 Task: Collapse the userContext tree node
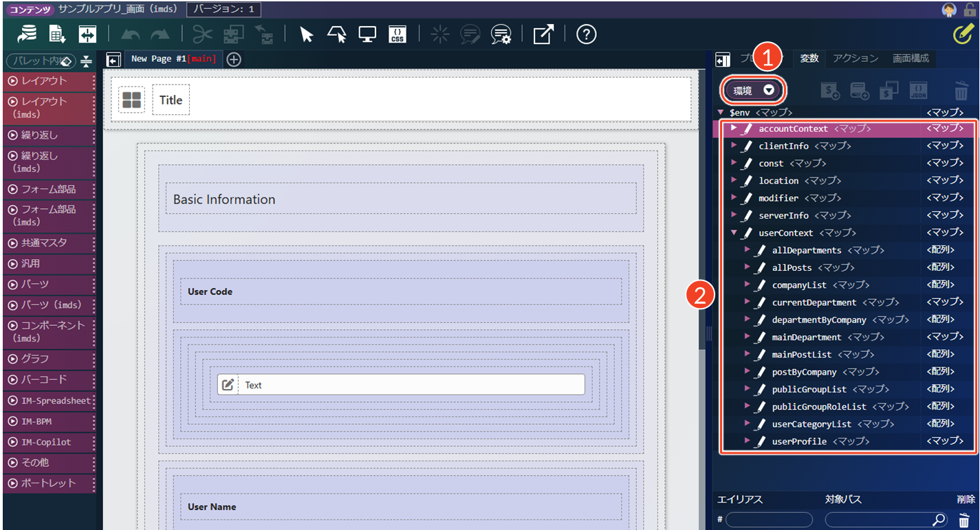734,233
